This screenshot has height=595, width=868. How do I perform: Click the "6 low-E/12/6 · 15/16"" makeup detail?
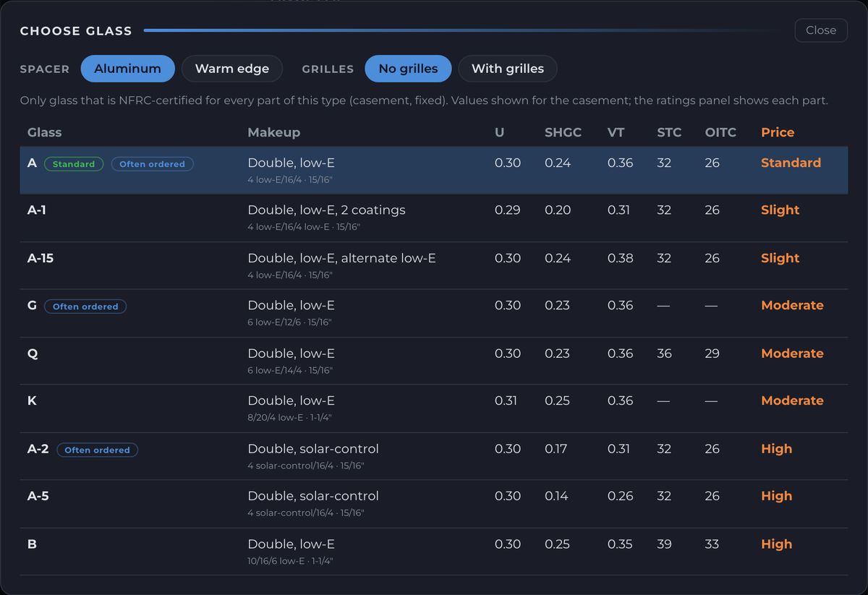pyautogui.click(x=290, y=322)
